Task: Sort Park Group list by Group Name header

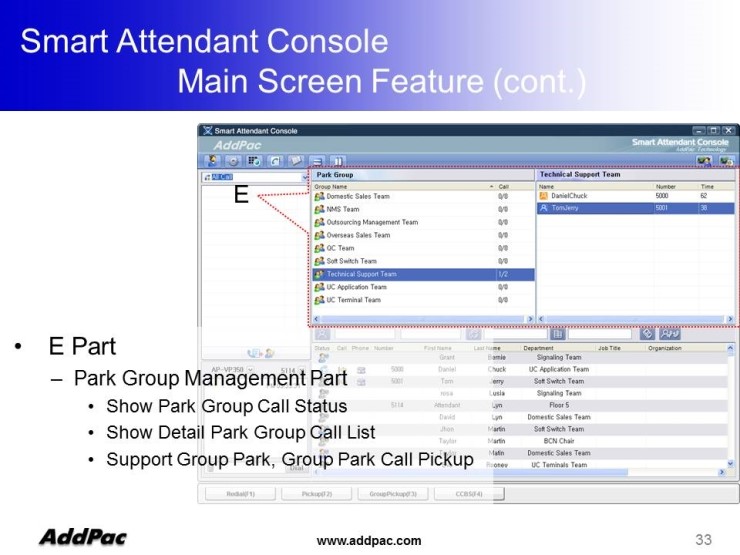Action: (x=404, y=186)
